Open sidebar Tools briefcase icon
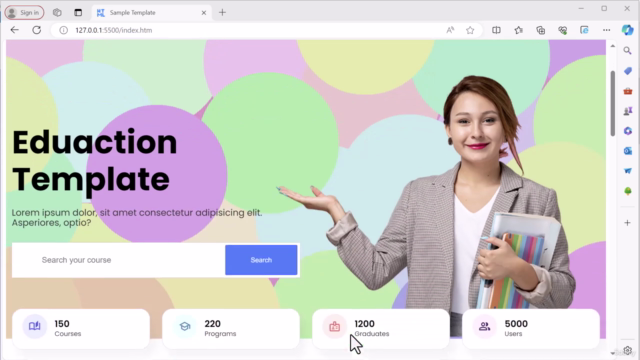Viewport: 640px width, 360px height. [x=628, y=91]
